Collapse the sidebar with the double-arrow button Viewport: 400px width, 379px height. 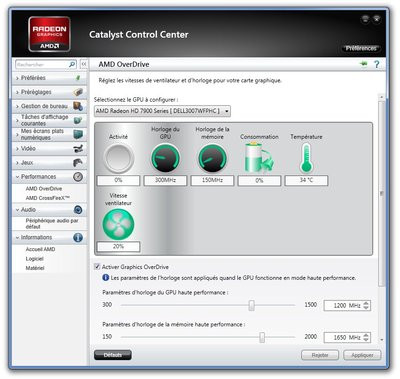click(x=84, y=64)
